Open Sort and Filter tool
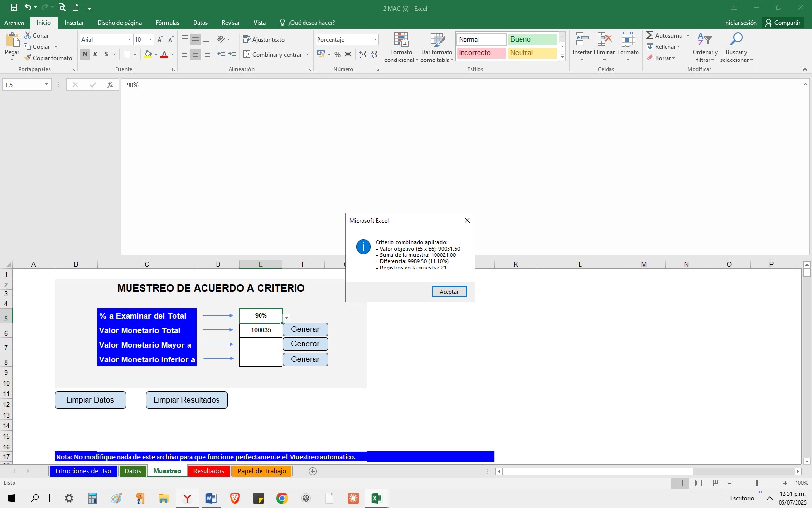 click(x=705, y=41)
